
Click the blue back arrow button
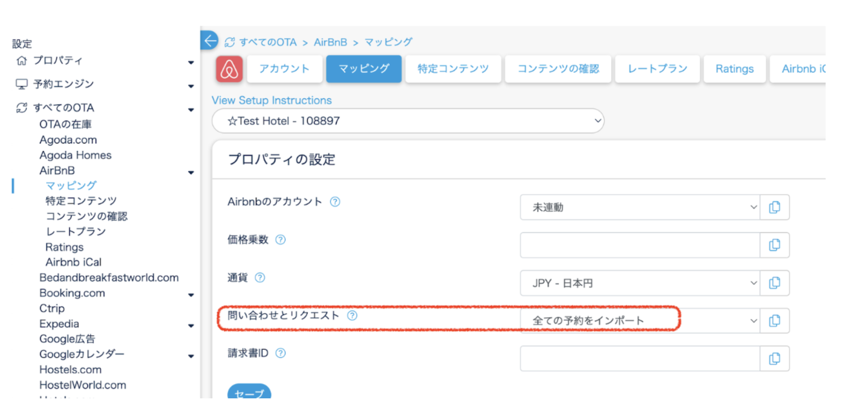(210, 41)
